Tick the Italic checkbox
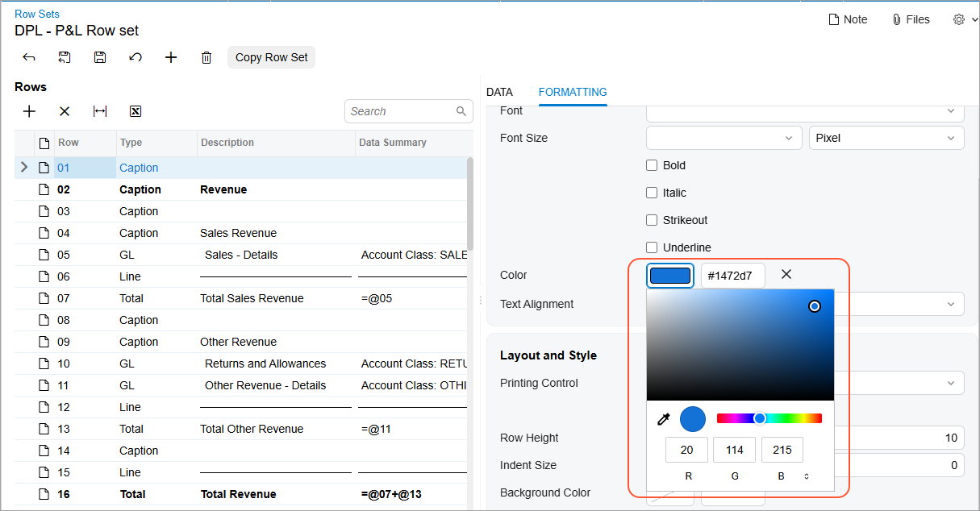This screenshot has height=511, width=980. (652, 193)
